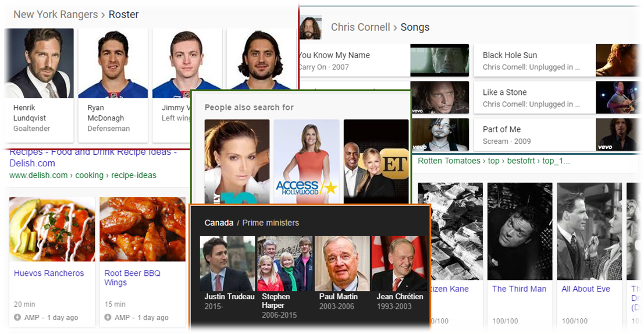Screen dimensions: 644x334
Task: Click the Root Beer BBQ Wings recipe title
Action: click(132, 278)
